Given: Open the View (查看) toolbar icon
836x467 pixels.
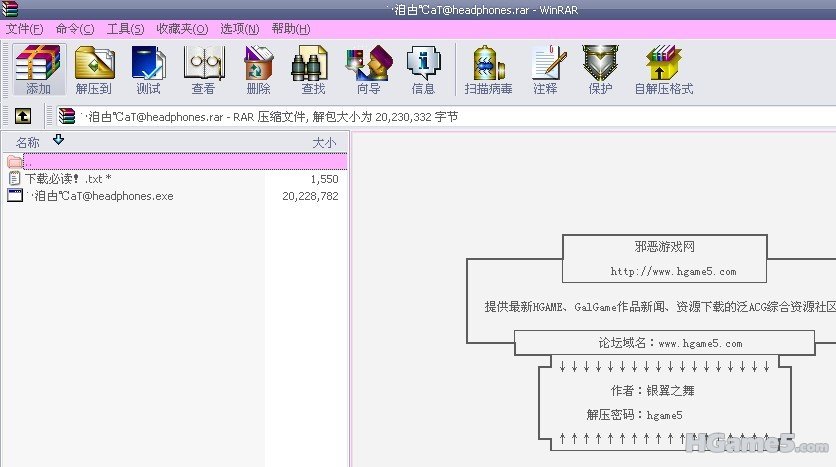Looking at the screenshot, I should [203, 70].
